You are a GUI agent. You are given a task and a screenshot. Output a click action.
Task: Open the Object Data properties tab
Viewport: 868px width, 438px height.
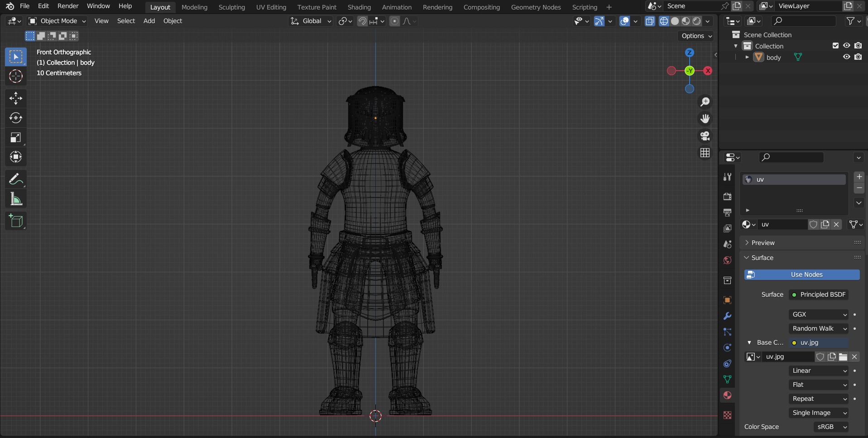(x=727, y=380)
